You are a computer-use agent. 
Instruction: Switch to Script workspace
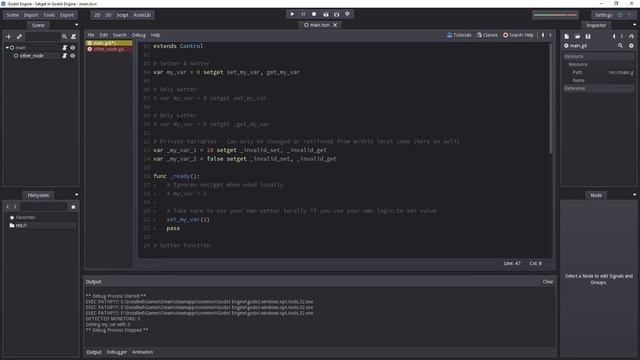pos(122,15)
